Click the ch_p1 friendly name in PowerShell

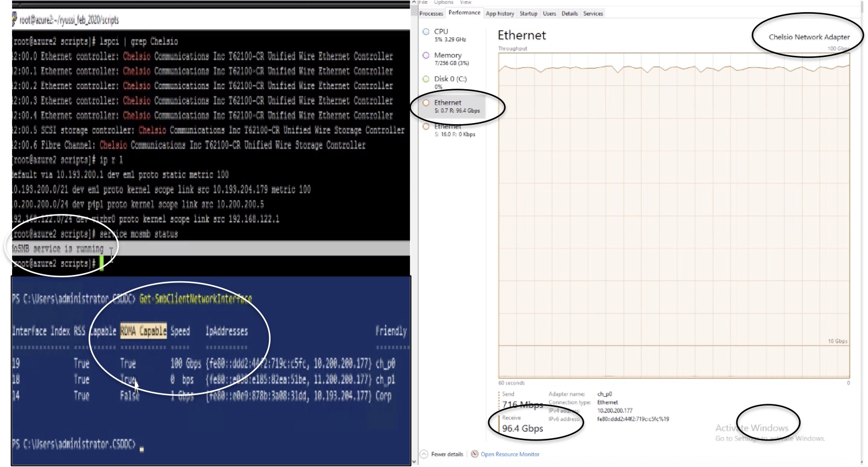tap(386, 380)
